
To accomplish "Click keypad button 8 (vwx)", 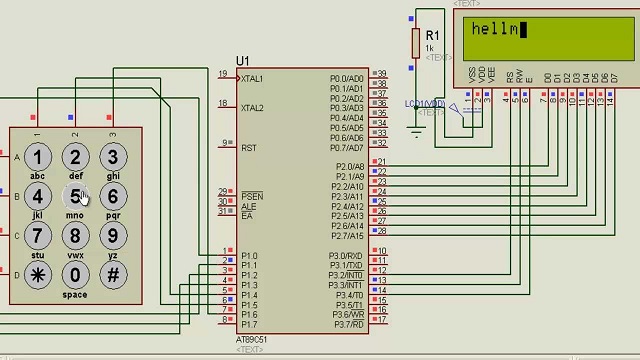I will pos(76,236).
